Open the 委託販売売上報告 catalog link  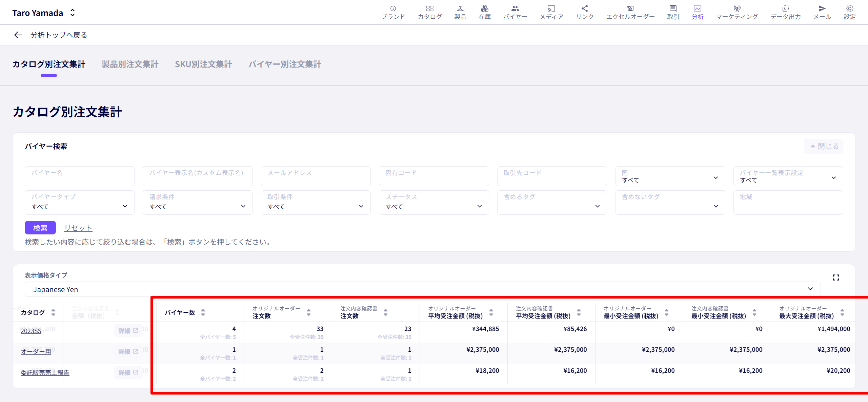pyautogui.click(x=45, y=372)
